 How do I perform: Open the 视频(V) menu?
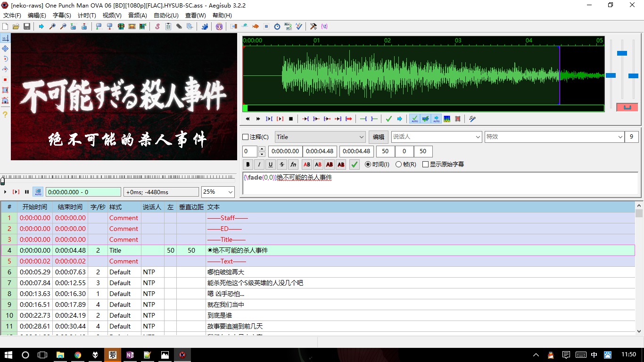112,16
